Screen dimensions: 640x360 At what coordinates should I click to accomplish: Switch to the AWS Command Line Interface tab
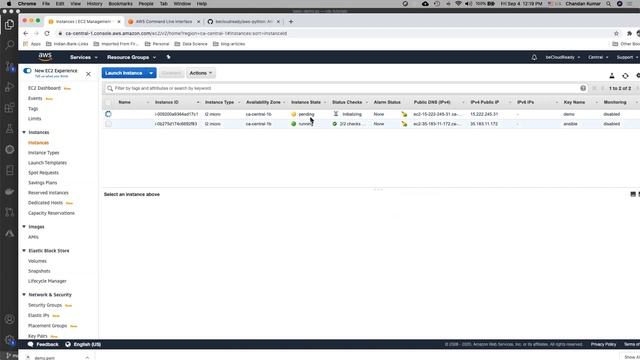tap(164, 21)
